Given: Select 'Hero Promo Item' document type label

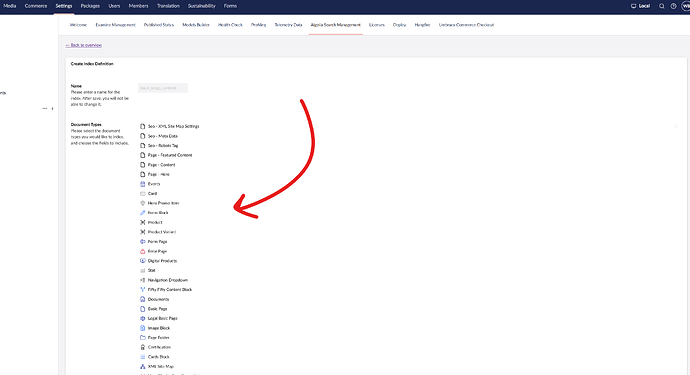Looking at the screenshot, I should click(163, 203).
